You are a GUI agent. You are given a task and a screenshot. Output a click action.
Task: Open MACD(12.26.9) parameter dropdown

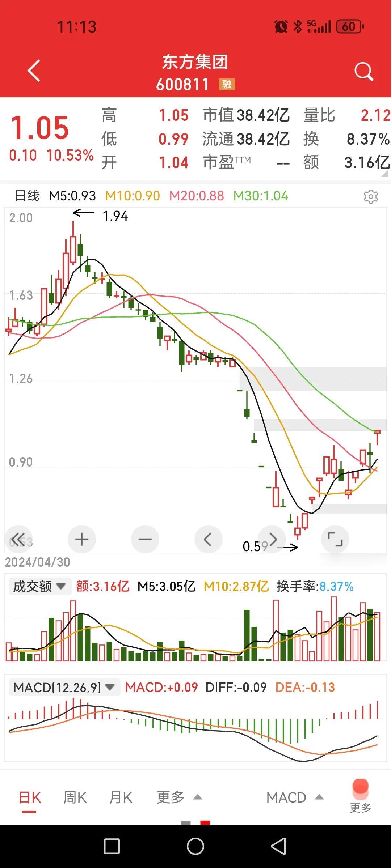click(x=64, y=687)
